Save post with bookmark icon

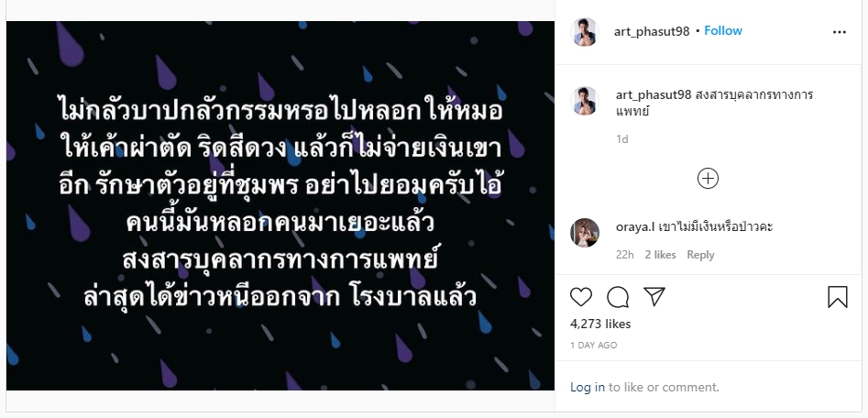pyautogui.click(x=838, y=297)
